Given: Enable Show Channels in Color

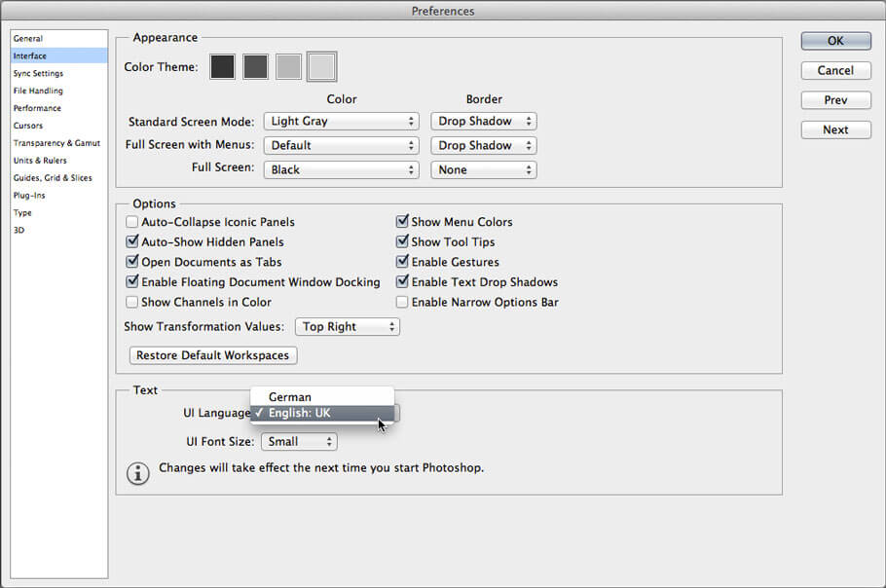Looking at the screenshot, I should (x=132, y=302).
